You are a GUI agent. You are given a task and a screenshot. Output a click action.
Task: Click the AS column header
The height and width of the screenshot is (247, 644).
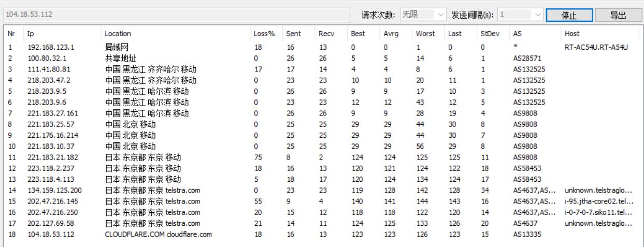[517, 34]
